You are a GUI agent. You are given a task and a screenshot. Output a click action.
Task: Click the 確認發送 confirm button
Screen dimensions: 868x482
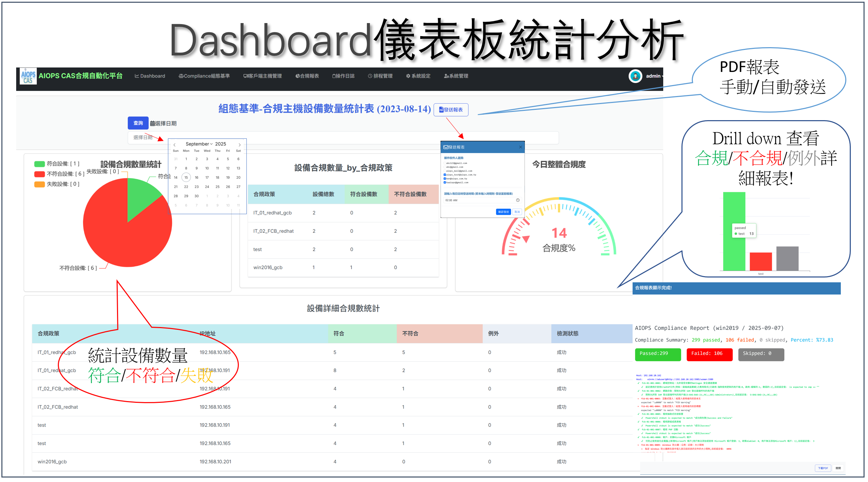pos(503,212)
